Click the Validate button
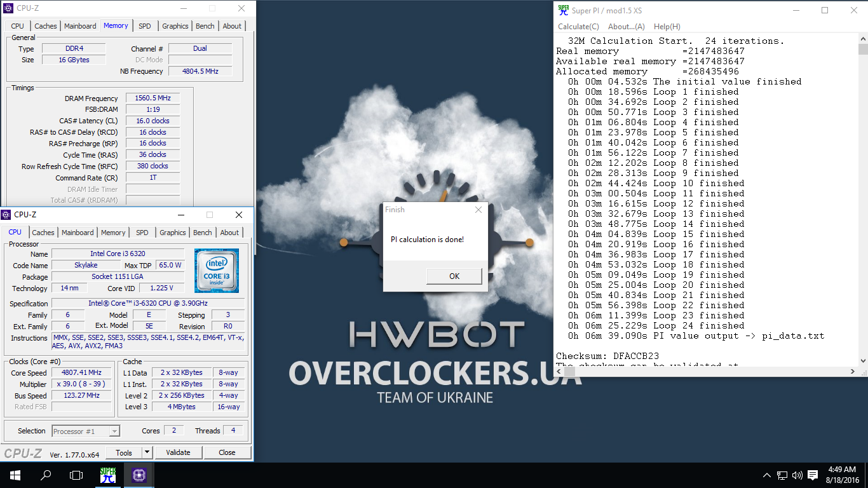Viewport: 868px width, 488px height. click(x=178, y=452)
